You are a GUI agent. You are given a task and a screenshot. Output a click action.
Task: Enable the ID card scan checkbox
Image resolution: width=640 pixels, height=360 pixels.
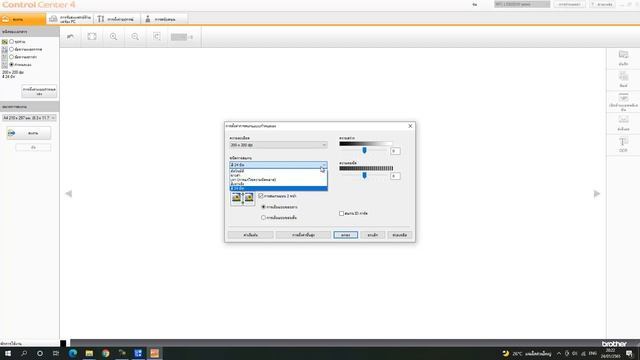[x=341, y=213]
